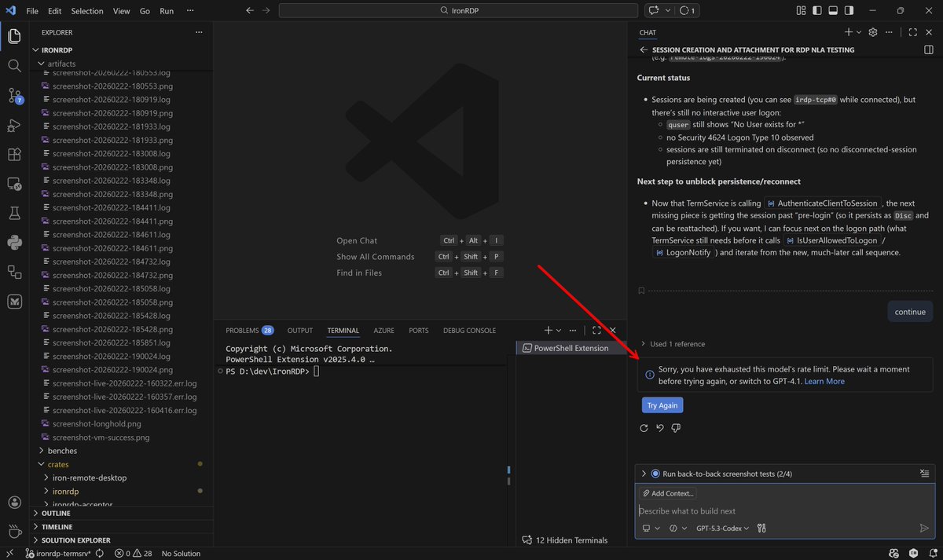Click the back navigation arrow in title bar

coord(250,11)
